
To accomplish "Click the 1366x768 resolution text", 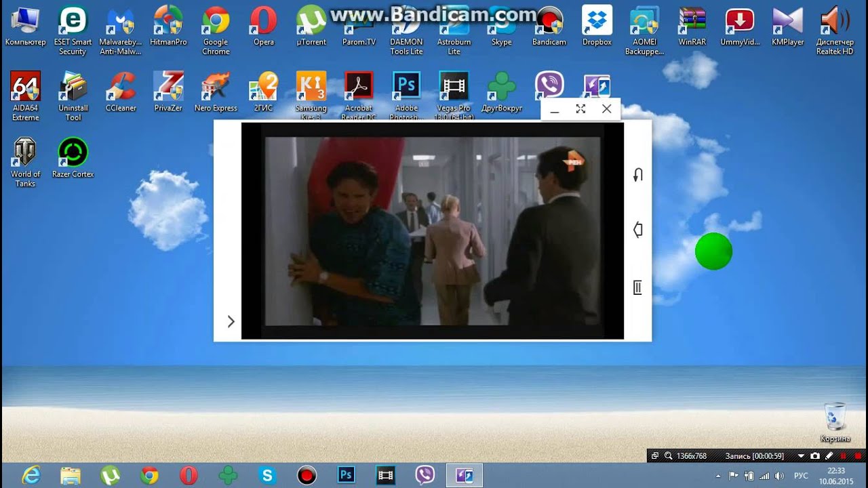I will pos(692,456).
